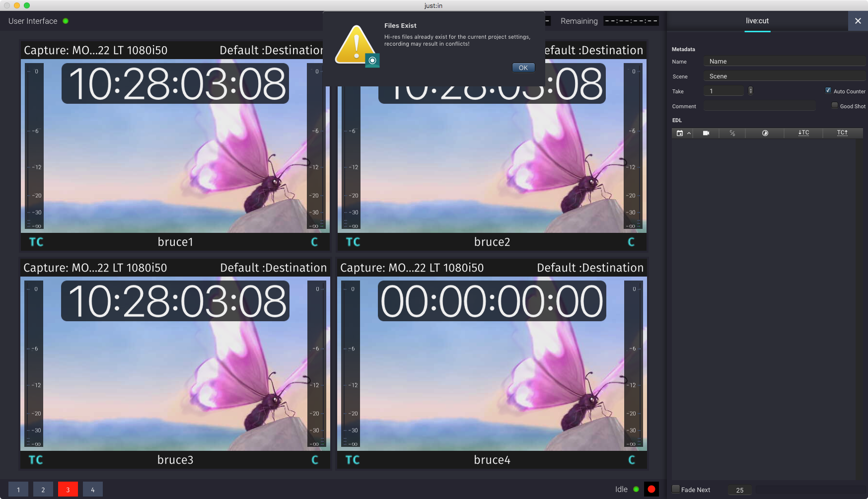
Task: Click the Take number field
Action: pos(724,91)
